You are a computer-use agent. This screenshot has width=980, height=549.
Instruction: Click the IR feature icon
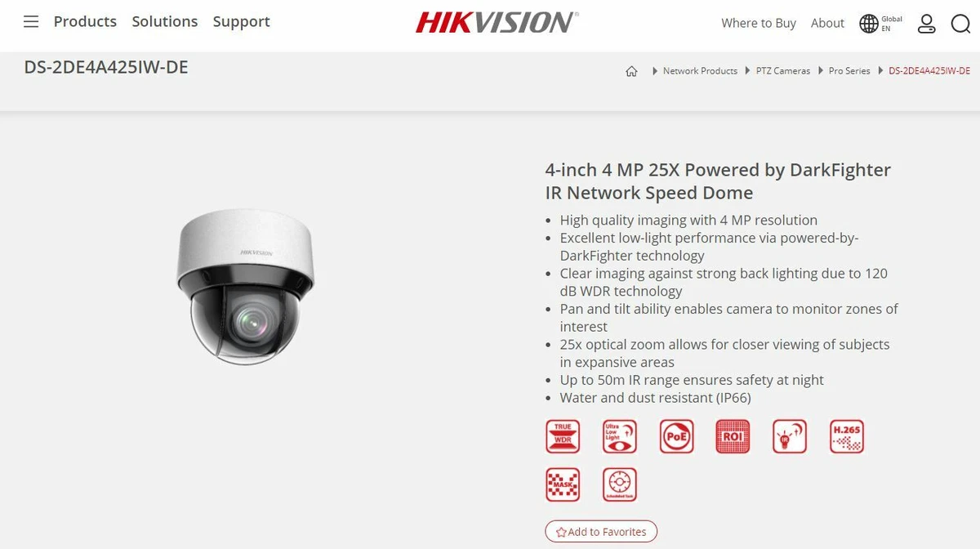[x=789, y=436]
